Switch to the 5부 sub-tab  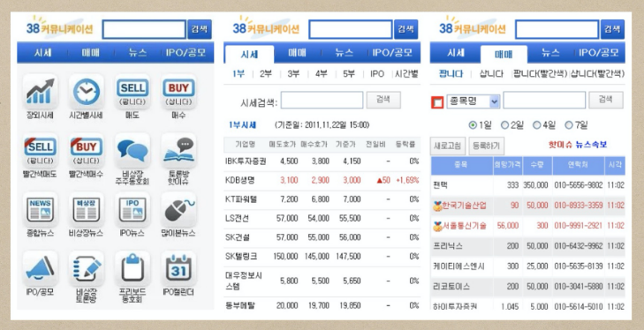pyautogui.click(x=349, y=74)
